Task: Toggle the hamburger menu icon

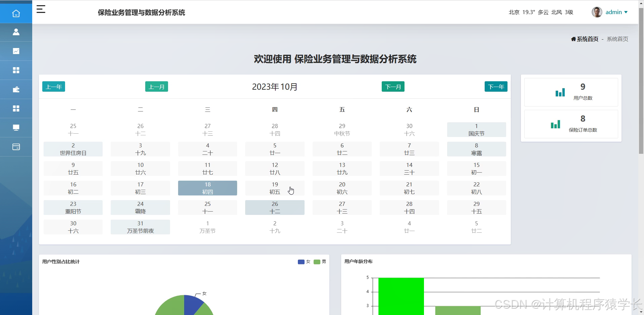Action: coord(41,9)
